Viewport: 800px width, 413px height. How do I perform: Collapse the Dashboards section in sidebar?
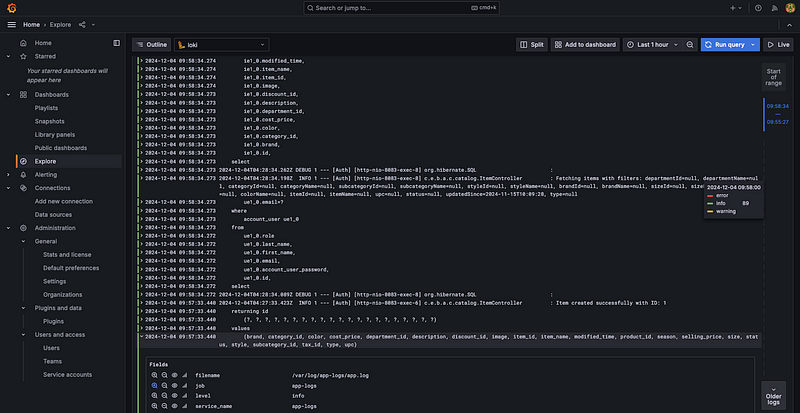pyautogui.click(x=8, y=94)
